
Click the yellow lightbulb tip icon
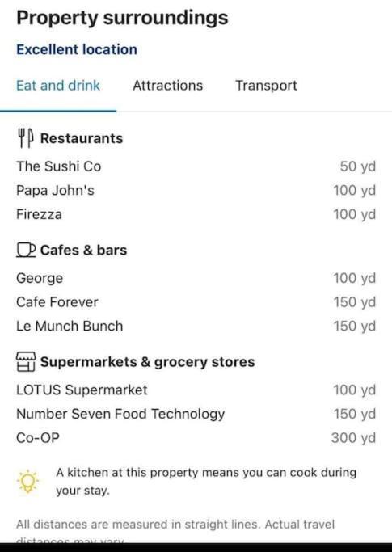27,481
